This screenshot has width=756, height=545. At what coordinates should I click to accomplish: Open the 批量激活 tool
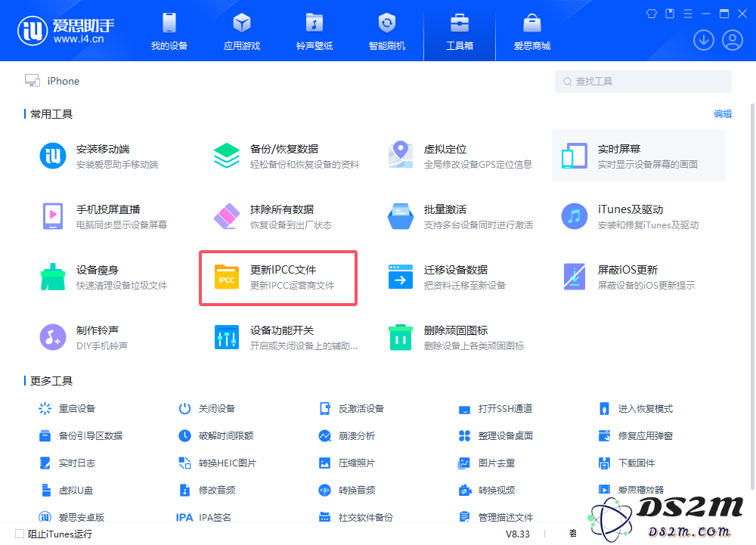click(460, 216)
